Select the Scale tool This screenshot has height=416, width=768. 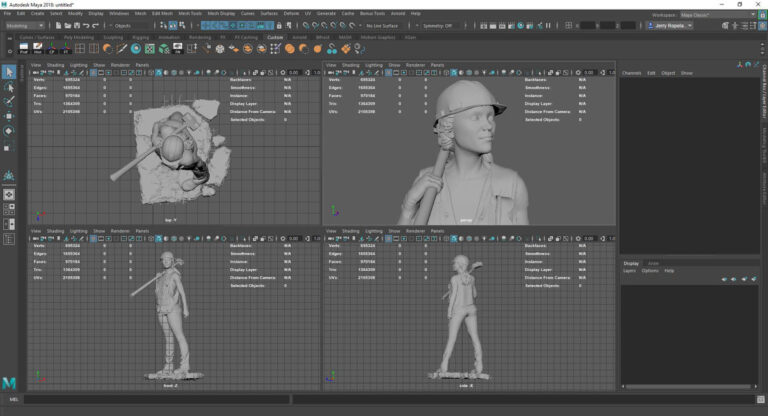[x=9, y=146]
